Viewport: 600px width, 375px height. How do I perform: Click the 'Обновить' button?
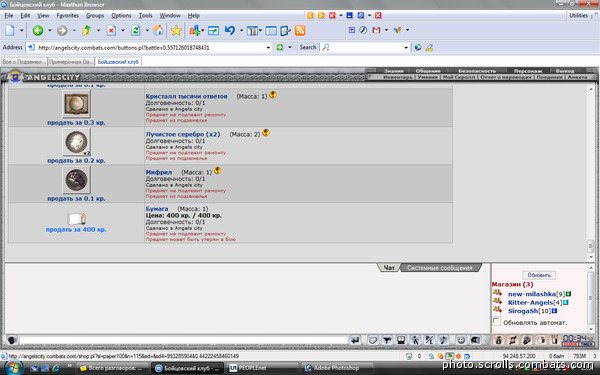[x=539, y=275]
